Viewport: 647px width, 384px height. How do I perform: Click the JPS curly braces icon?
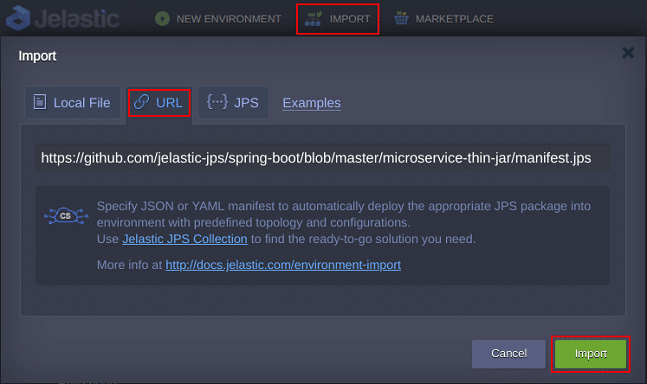217,101
